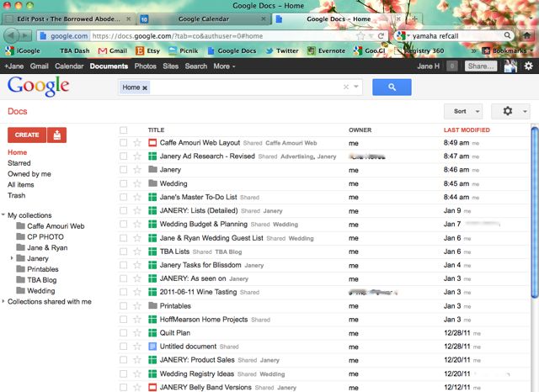Go to +Jane in the Google bar
The height and width of the screenshot is (392, 539).
14,66
